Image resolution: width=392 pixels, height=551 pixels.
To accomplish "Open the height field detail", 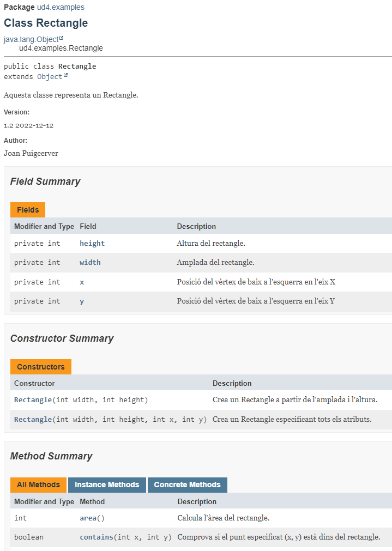I will (x=92, y=243).
